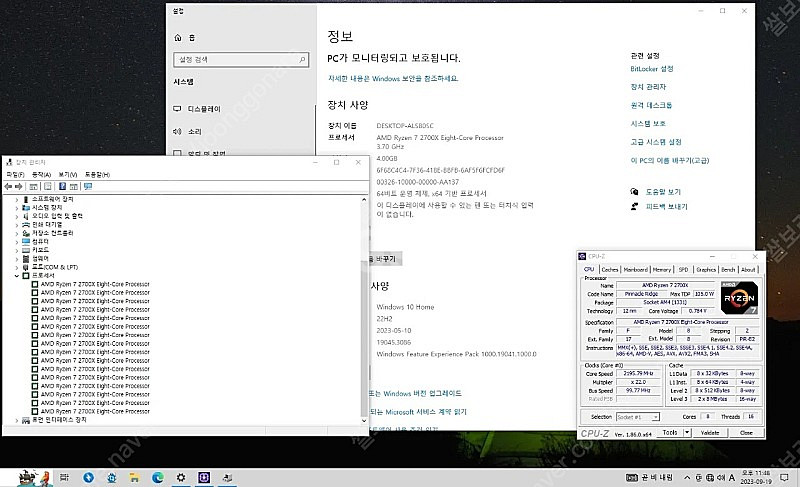Click the purple CPU-Z taskbar icon

(204, 477)
